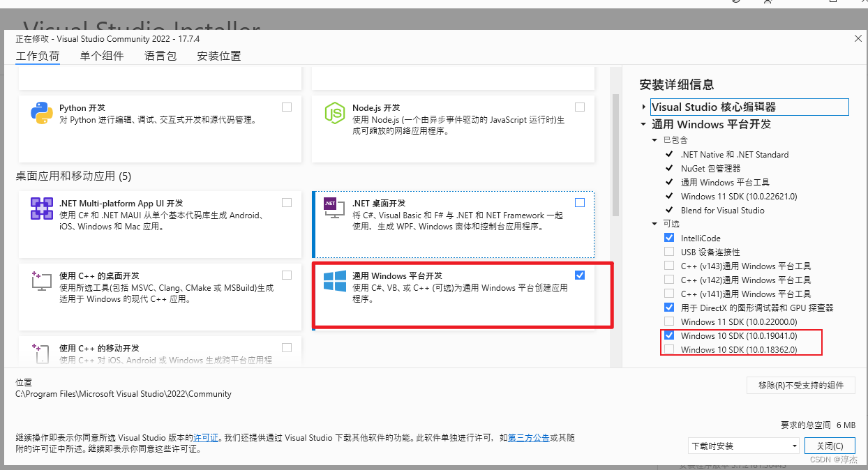868x470 pixels.
Task: Switch to the 安装位置 tab
Action: coord(219,56)
